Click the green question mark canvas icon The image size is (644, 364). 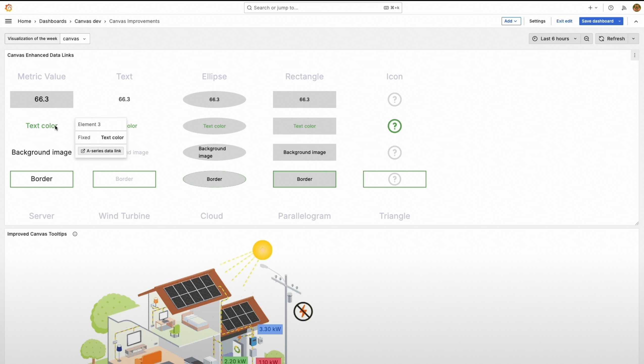tap(394, 126)
